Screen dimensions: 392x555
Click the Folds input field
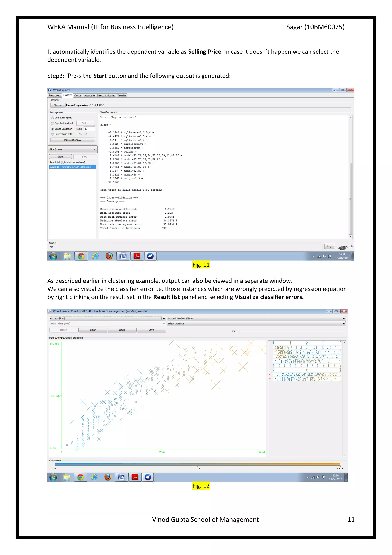tap(89, 129)
